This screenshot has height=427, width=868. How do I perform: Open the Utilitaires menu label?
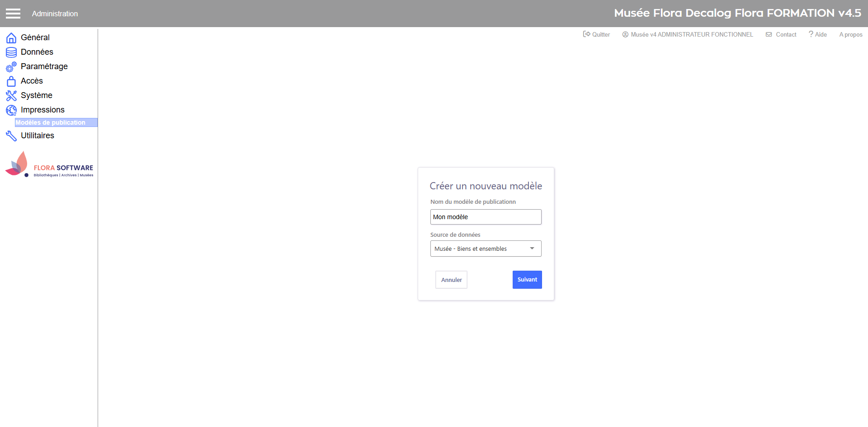(38, 136)
